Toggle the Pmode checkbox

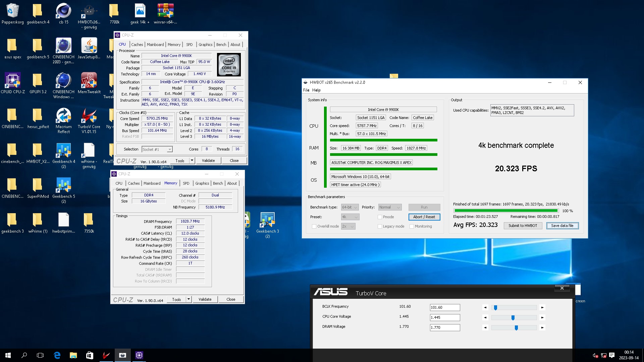click(380, 217)
